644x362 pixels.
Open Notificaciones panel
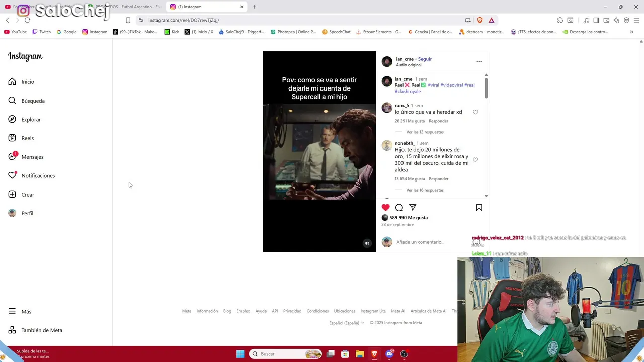pos(31,176)
